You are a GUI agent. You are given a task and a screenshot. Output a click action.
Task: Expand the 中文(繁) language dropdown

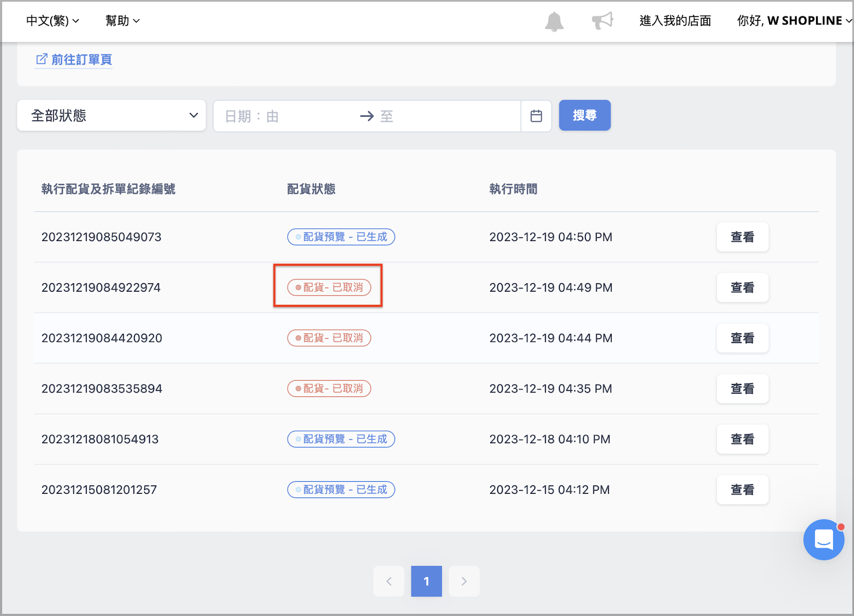[x=52, y=21]
